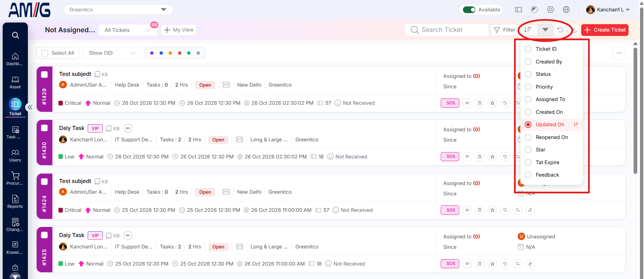Open Reports from the sidebar
644x279 pixels.
click(x=15, y=202)
